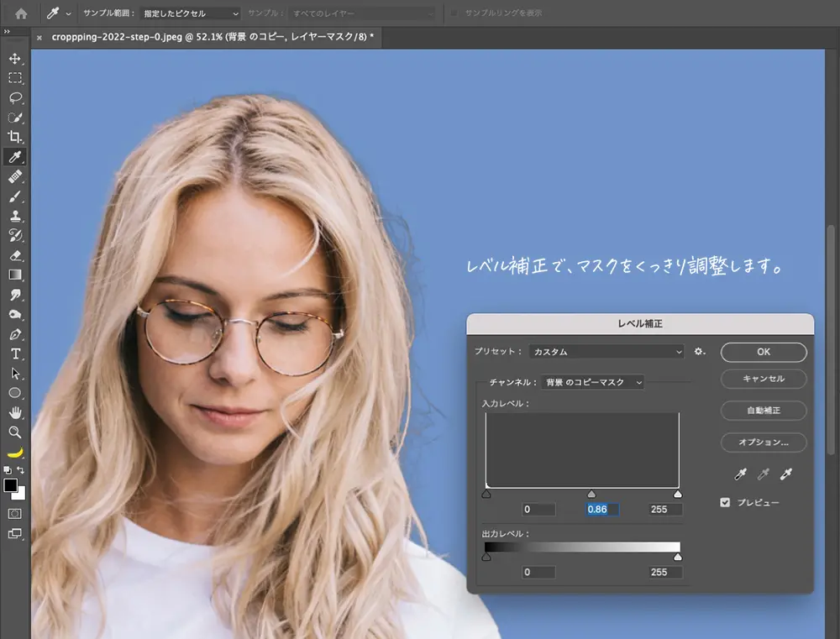Click the black point eyedropper in Levels
The height and width of the screenshot is (639, 840).
(x=740, y=475)
